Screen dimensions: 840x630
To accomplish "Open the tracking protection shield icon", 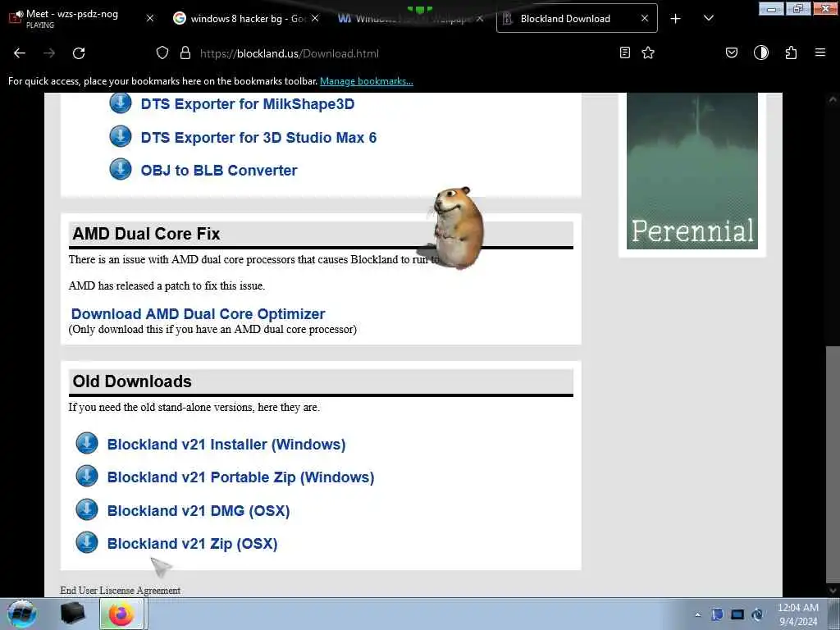I will [x=162, y=53].
